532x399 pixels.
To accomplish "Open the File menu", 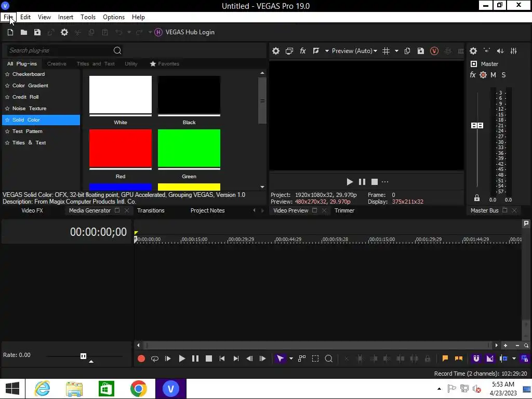I will [x=8, y=17].
